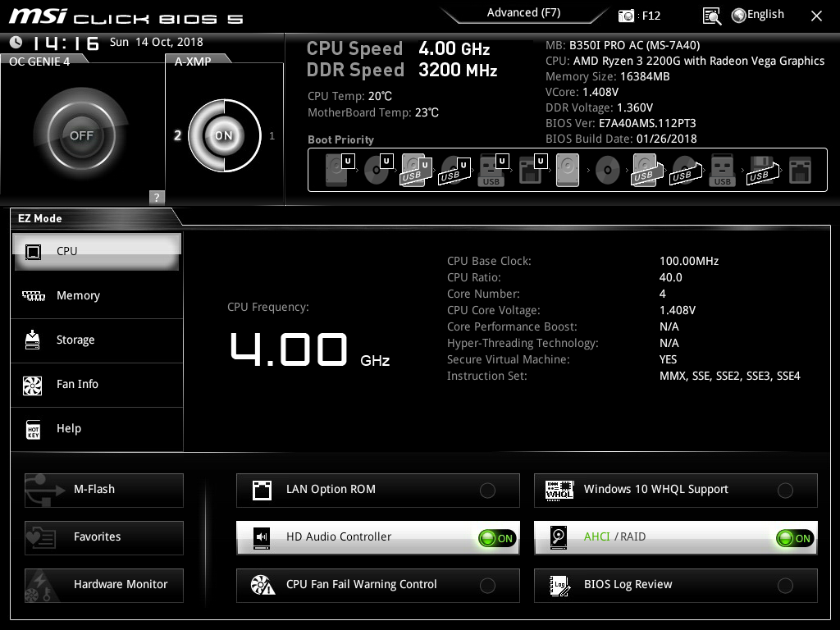The height and width of the screenshot is (630, 840).
Task: Open the BIOS search magnifier icon
Action: tap(712, 16)
